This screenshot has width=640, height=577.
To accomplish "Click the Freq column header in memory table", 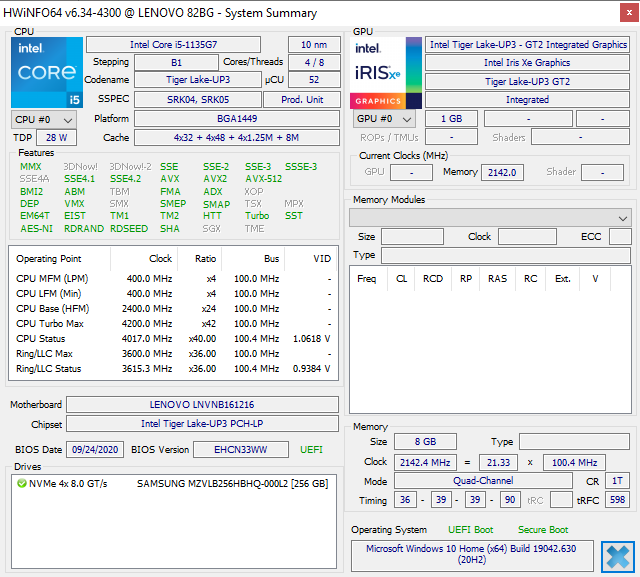I will coord(366,279).
